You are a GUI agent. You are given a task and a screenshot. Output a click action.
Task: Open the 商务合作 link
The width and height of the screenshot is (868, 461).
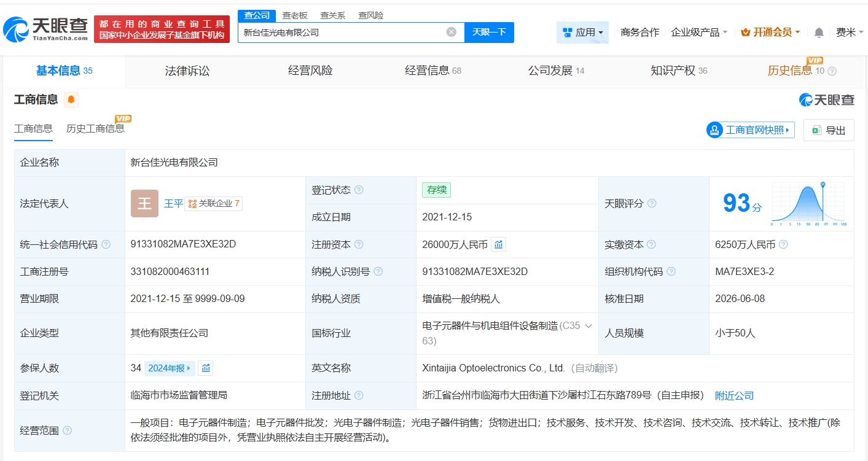coord(640,32)
